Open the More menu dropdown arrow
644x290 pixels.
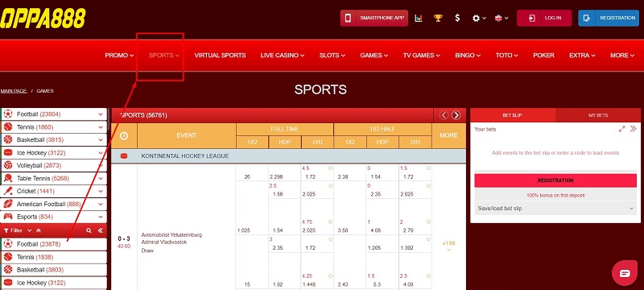632,56
